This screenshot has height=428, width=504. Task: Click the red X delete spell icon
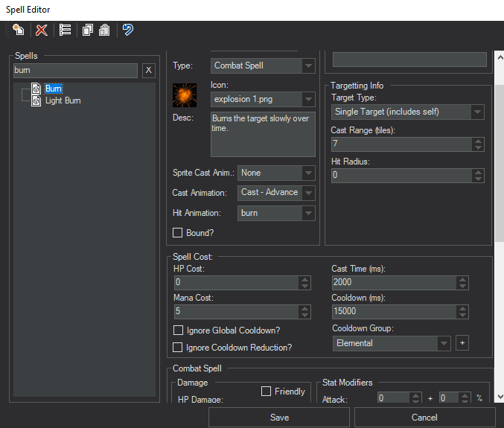click(x=42, y=31)
